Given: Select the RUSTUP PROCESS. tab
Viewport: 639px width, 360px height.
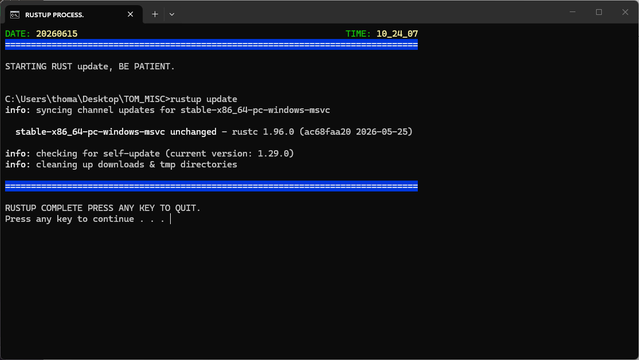Looking at the screenshot, I should (x=73, y=15).
